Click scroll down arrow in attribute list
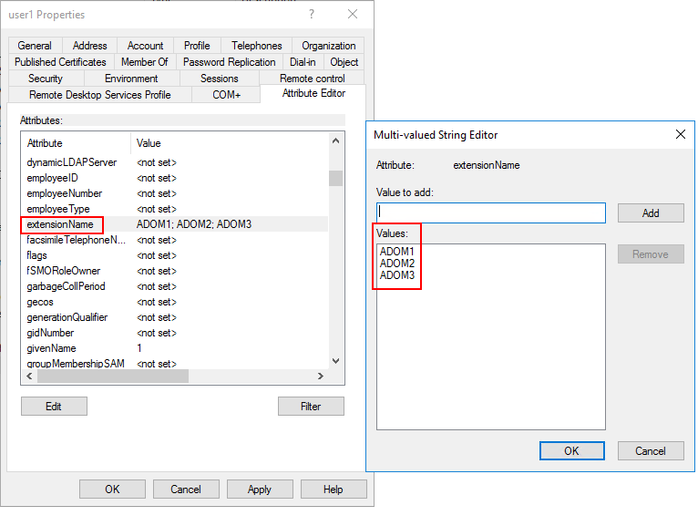 336,361
